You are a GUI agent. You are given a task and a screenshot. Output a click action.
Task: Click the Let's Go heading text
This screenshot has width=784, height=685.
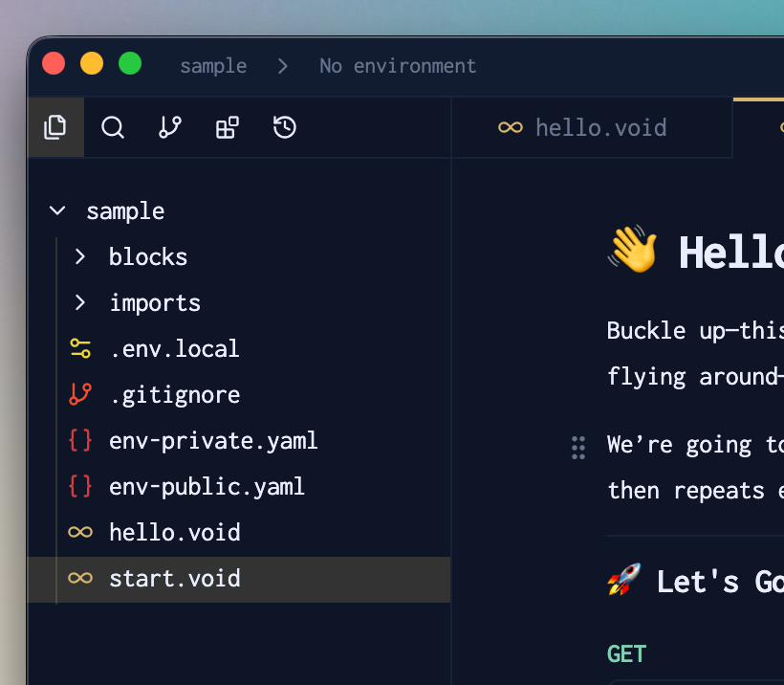[x=720, y=583]
